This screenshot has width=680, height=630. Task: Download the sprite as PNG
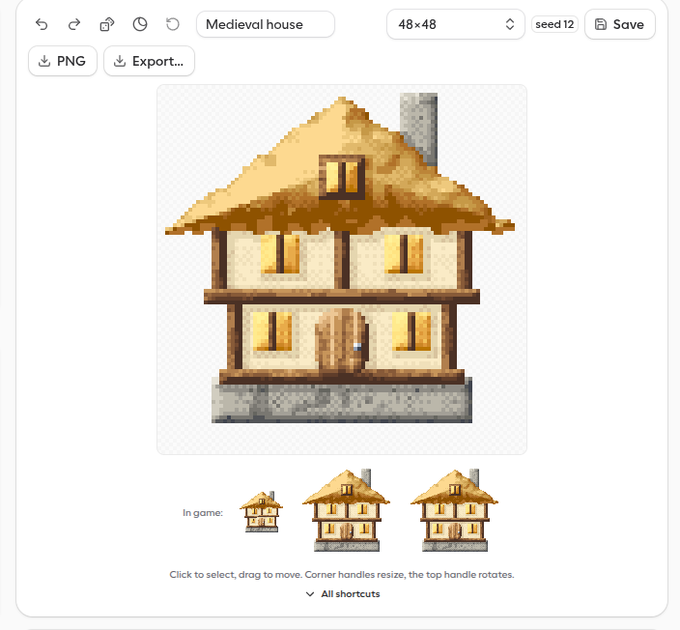(x=63, y=61)
